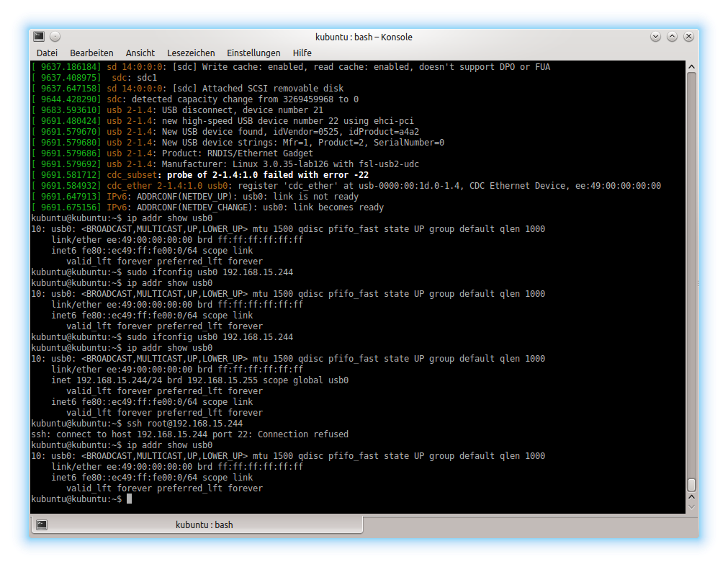This screenshot has width=728, height=567.
Task: Click the terminal icon in the bash tab
Action: [42, 524]
